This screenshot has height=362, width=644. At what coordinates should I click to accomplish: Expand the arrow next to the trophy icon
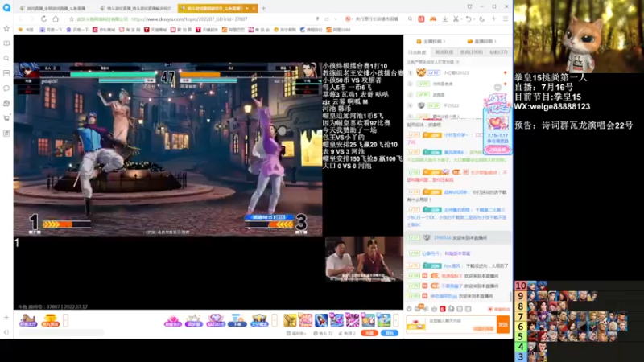coord(65,320)
